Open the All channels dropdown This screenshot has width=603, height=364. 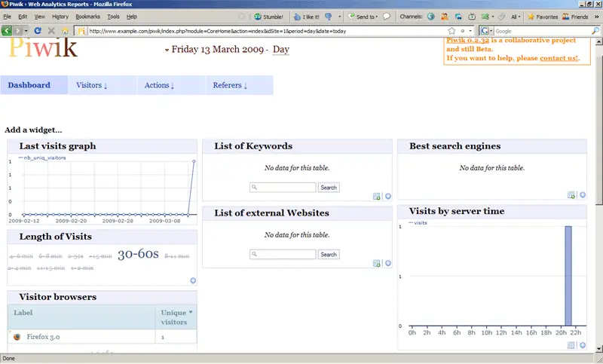coord(516,17)
